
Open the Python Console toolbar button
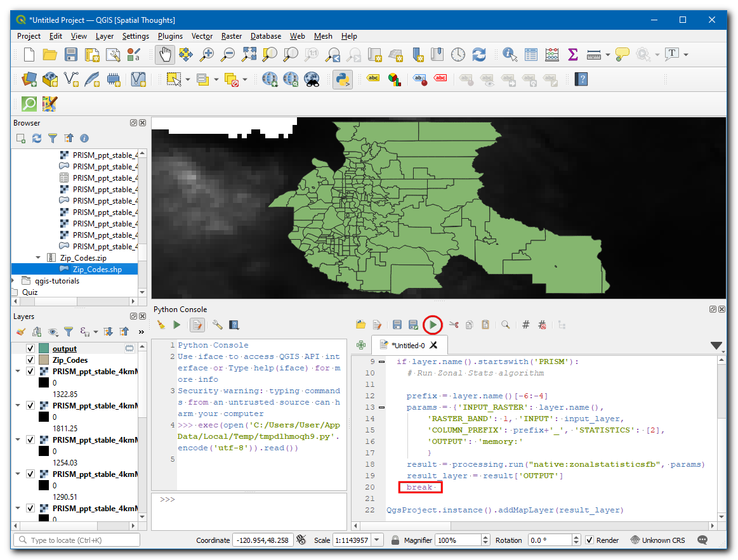coord(343,79)
